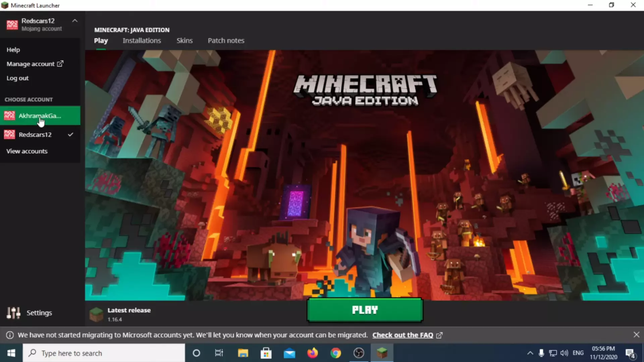This screenshot has height=362, width=644.
Task: Dismiss the Microsoft migration notice
Action: coord(636,335)
